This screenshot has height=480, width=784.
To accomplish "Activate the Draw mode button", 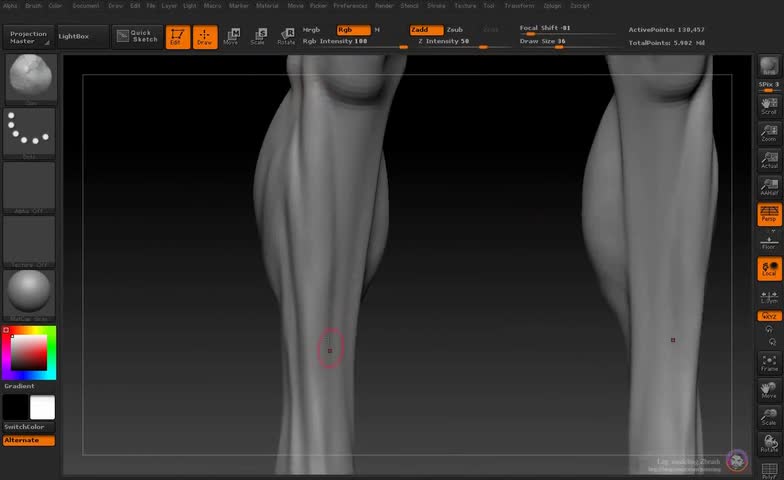I will (204, 37).
